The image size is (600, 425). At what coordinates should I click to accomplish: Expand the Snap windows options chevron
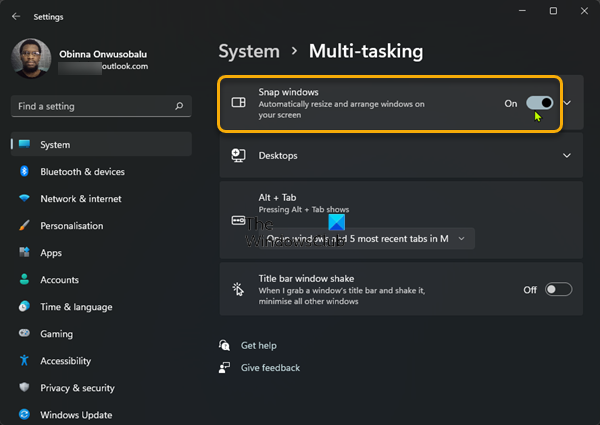568,103
